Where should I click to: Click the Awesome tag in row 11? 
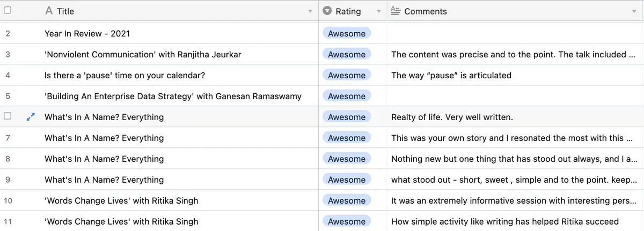pyautogui.click(x=347, y=221)
